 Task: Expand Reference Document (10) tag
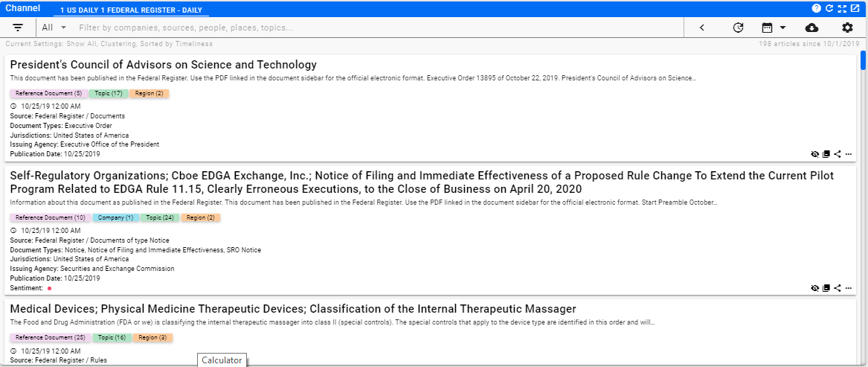click(51, 218)
